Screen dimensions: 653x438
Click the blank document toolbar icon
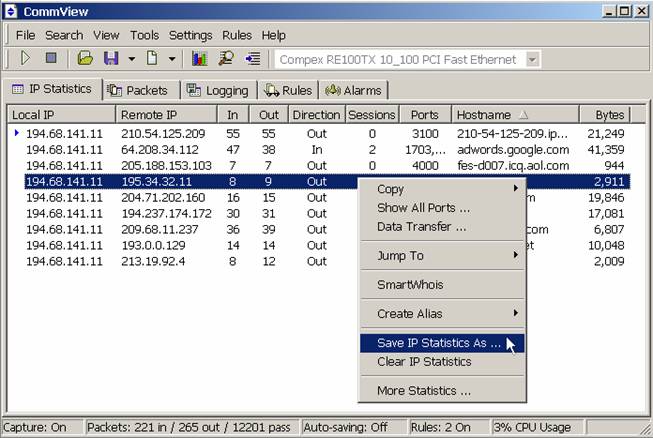[x=152, y=59]
